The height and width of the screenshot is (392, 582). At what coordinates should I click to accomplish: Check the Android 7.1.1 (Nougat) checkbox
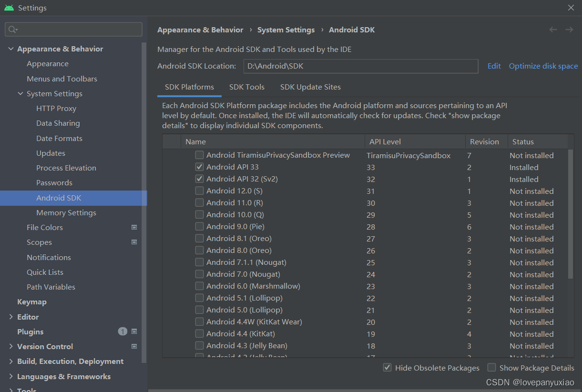point(199,262)
